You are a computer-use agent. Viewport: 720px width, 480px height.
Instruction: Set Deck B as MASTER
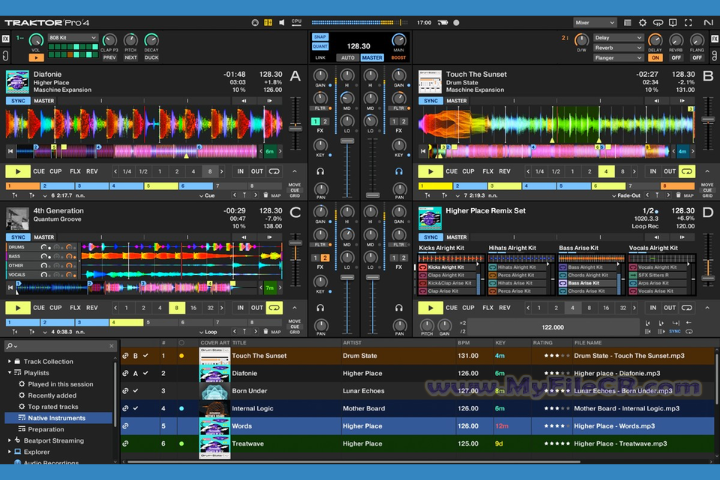pyautogui.click(x=456, y=101)
